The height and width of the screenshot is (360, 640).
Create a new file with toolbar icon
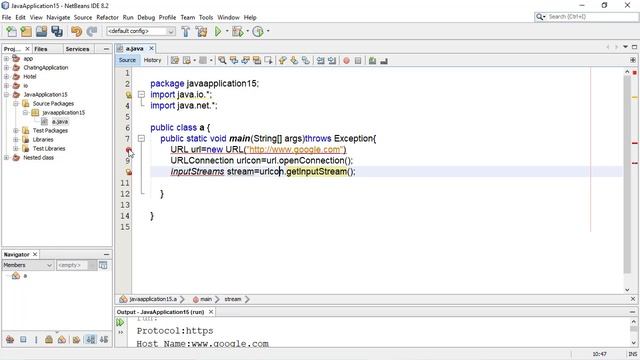tap(11, 31)
